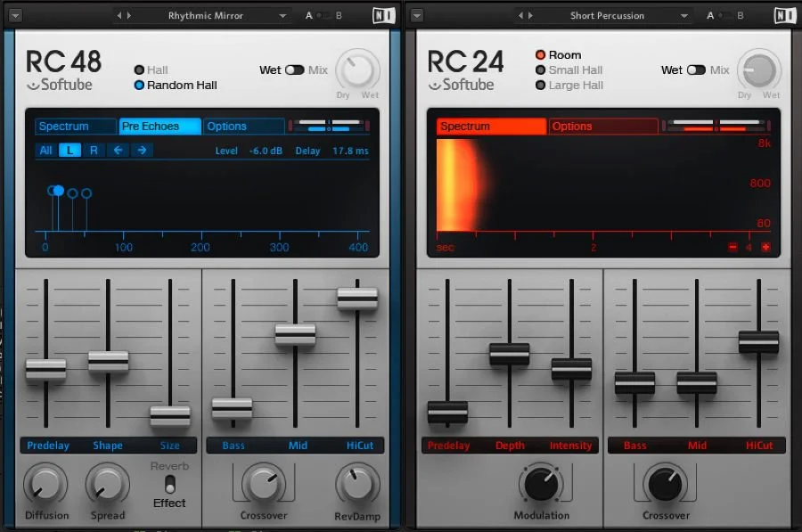The height and width of the screenshot is (532, 802).
Task: Select the Random Hall reverb mode
Action: (x=139, y=85)
